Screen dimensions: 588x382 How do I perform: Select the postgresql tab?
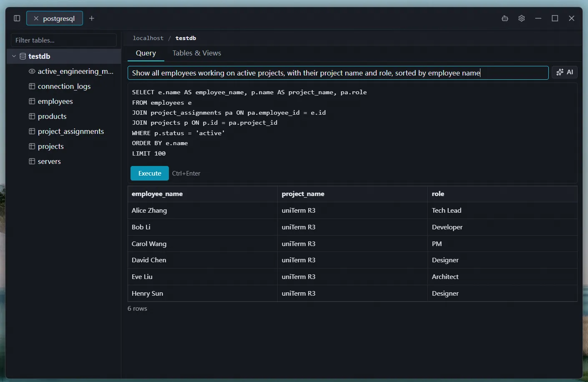coord(55,18)
